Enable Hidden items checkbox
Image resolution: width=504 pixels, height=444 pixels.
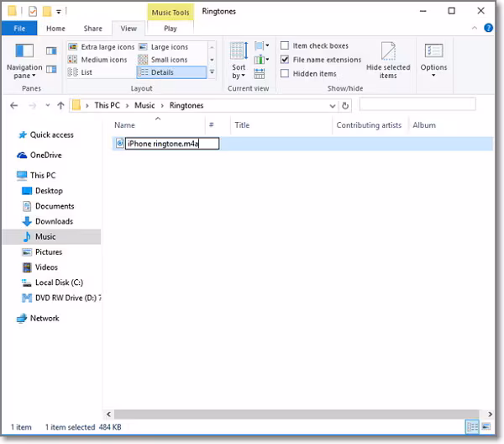285,74
